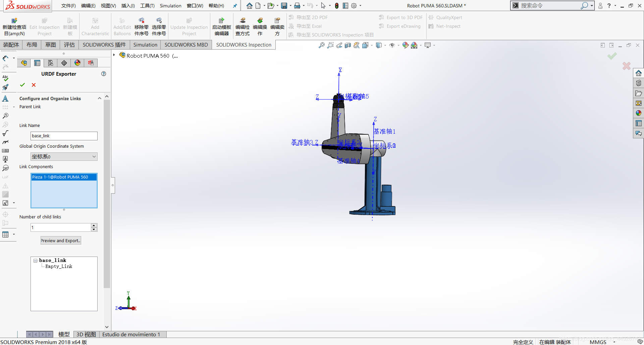Increase Number of child links stepper
The width and height of the screenshot is (644, 345).
coord(94,225)
